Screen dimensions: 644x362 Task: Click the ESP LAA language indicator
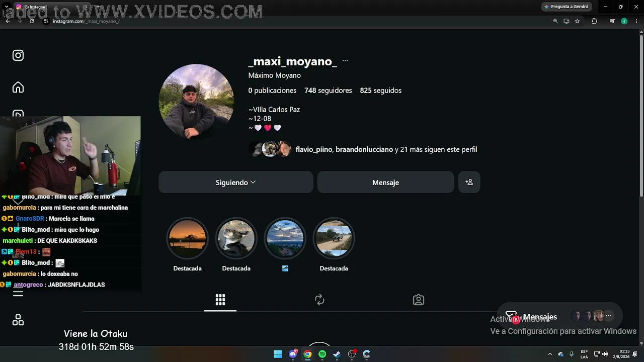coord(584,354)
